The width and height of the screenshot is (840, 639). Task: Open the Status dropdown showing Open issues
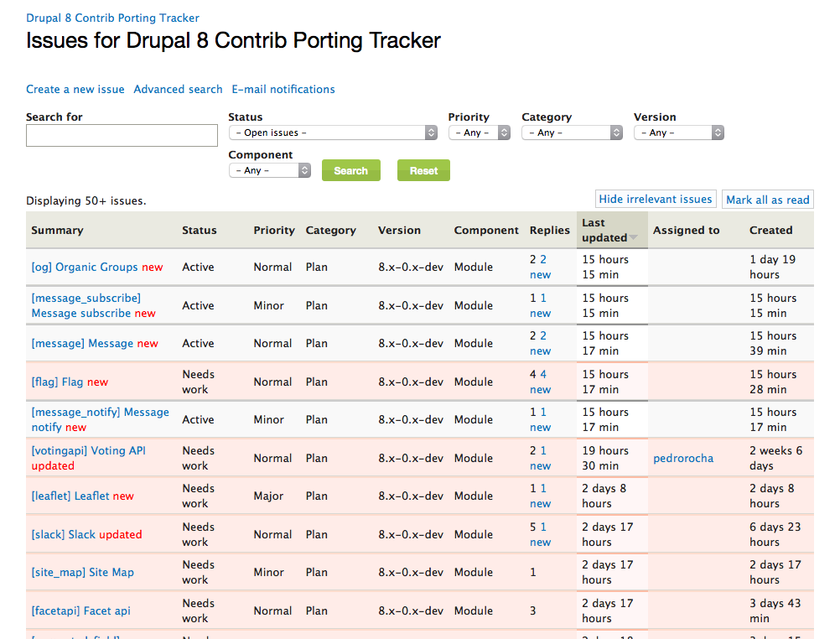click(333, 132)
